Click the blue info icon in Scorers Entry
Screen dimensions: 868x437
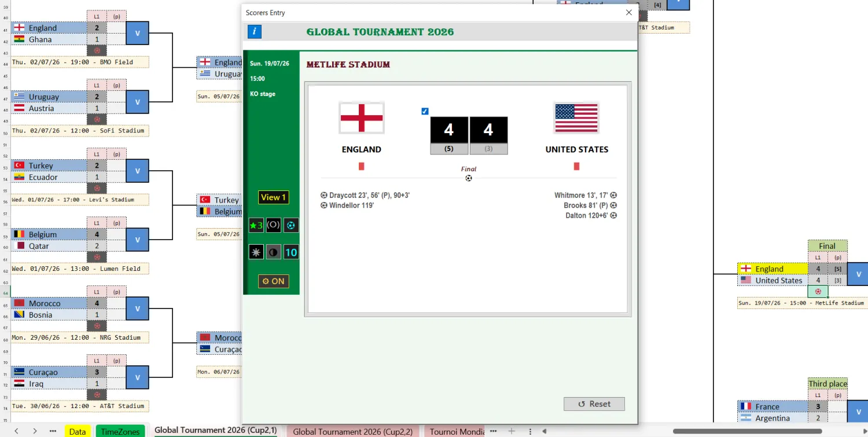coord(254,32)
